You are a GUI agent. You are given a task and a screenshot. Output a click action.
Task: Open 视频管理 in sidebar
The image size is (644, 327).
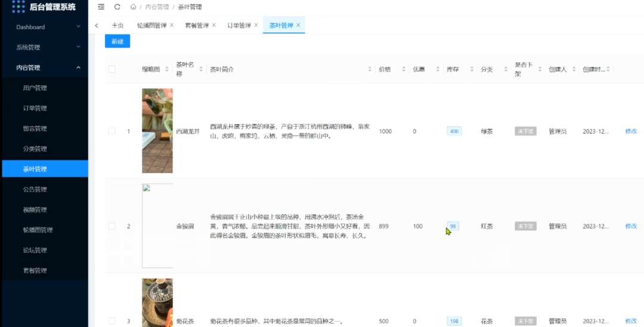point(45,209)
